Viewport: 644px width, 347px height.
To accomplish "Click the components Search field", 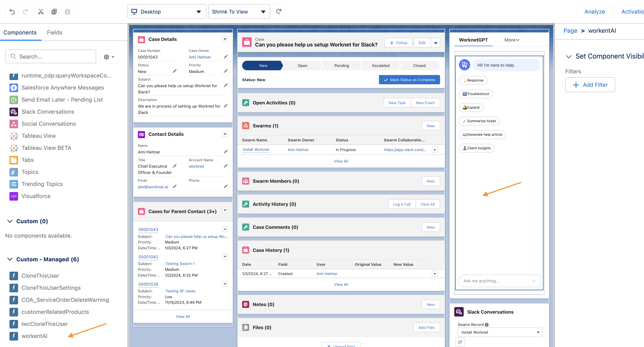I will pos(51,57).
